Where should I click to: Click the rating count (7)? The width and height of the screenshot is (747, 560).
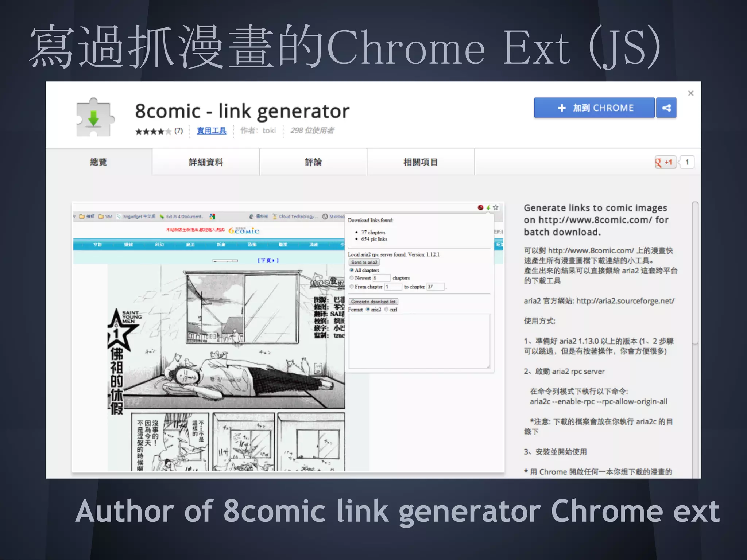click(178, 131)
